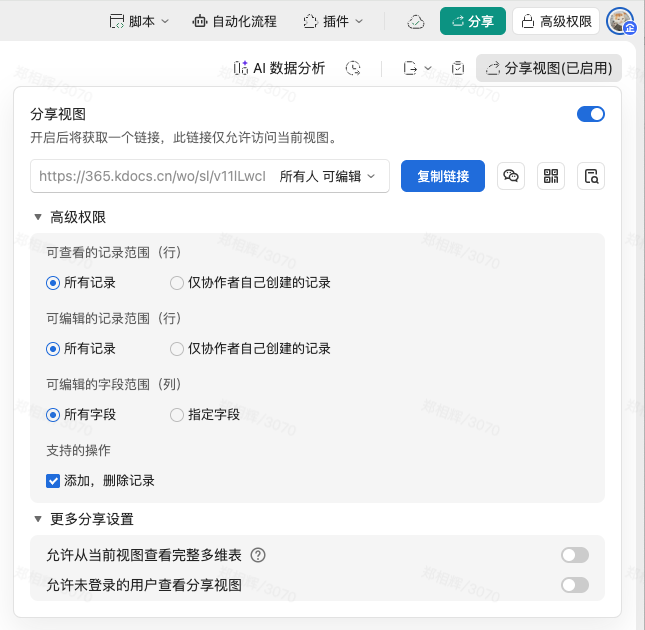Click the export icon in toolbar
645x630 pixels.
coord(410,68)
